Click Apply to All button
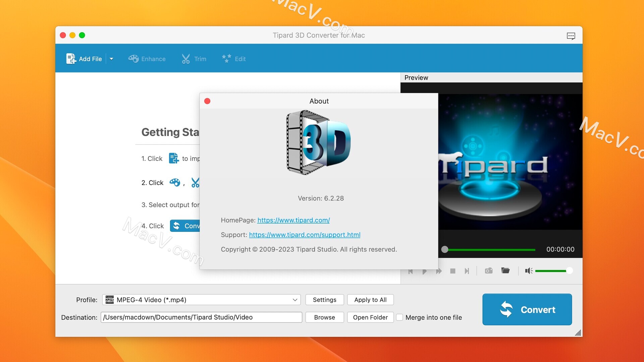Image resolution: width=644 pixels, height=362 pixels. [370, 300]
